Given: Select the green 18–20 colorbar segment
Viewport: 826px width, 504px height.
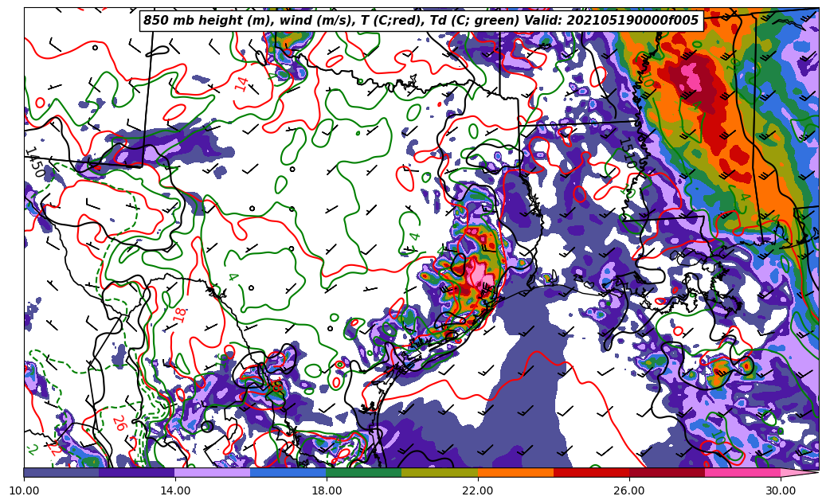Looking at the screenshot, I should click(x=364, y=472).
